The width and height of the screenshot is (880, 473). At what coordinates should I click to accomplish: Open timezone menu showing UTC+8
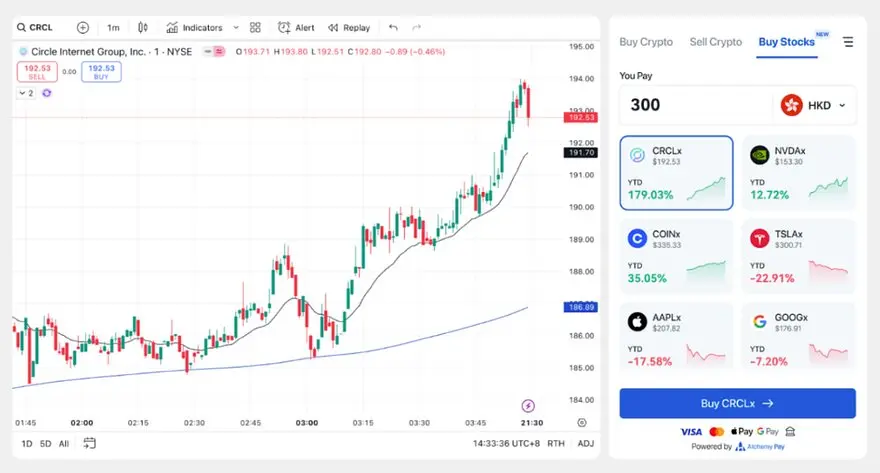pos(506,443)
